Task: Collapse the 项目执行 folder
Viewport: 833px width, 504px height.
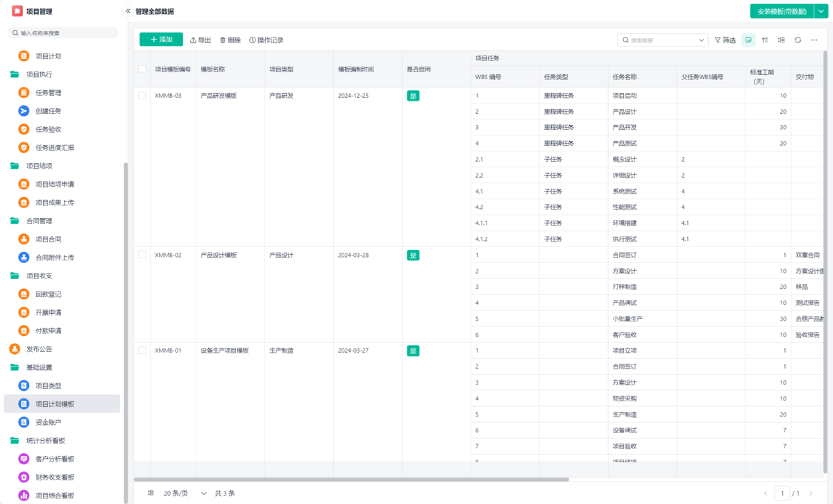Action: click(x=31, y=74)
